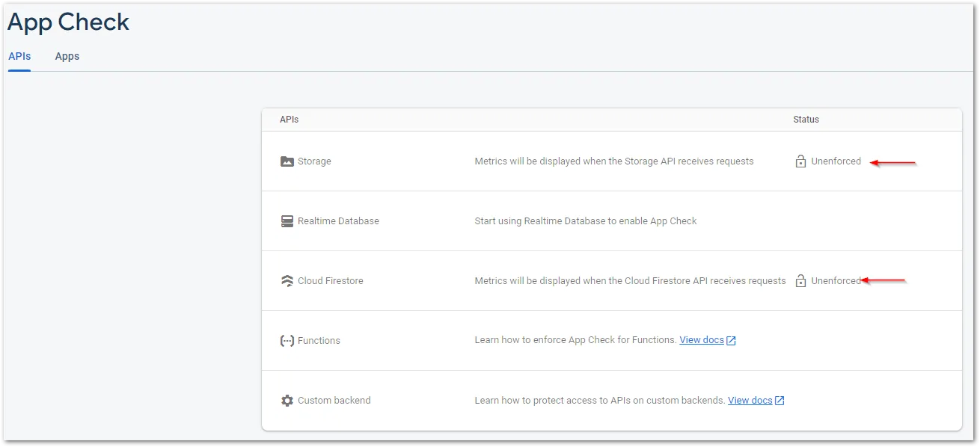The height and width of the screenshot is (447, 980).
Task: Click 'Learn how to enforce App Check' text
Action: pyautogui.click(x=576, y=340)
